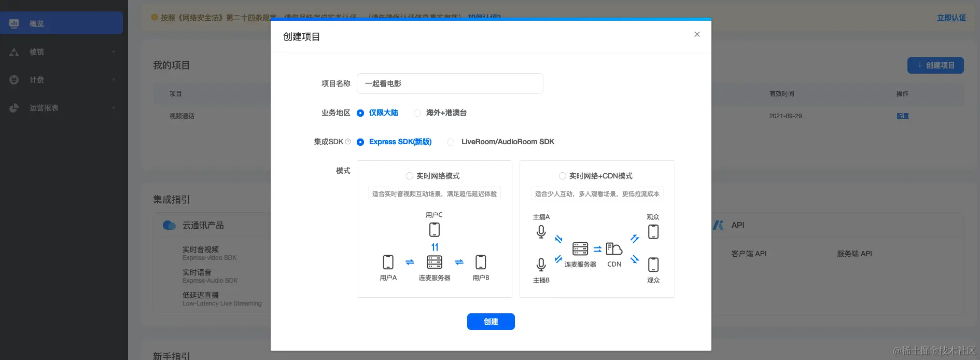Click the 立即认证 link
980x360 pixels.
[951, 18]
